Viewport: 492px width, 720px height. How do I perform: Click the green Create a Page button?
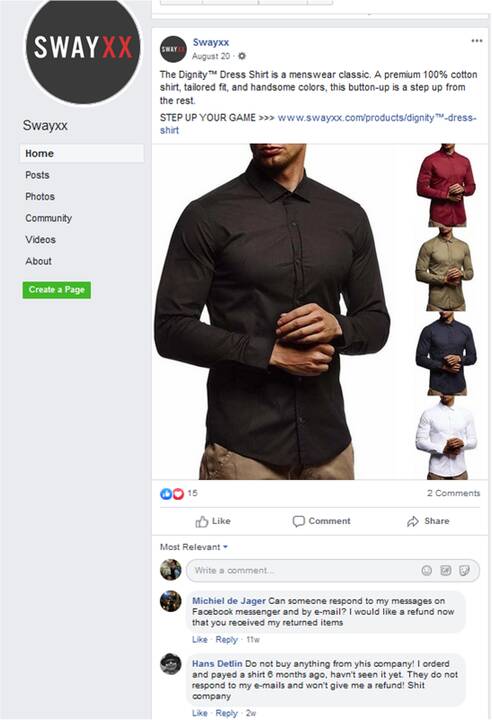pos(57,290)
